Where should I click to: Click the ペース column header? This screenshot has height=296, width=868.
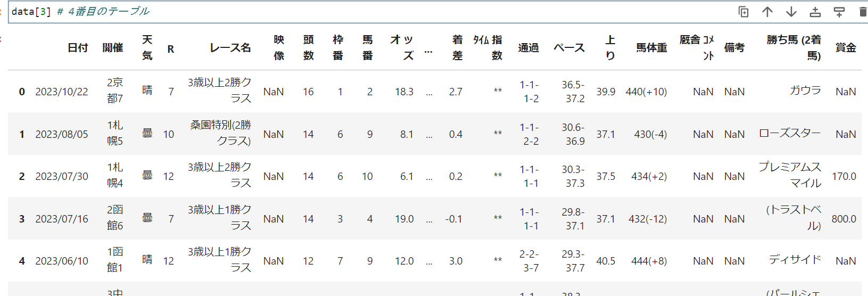pyautogui.click(x=569, y=48)
